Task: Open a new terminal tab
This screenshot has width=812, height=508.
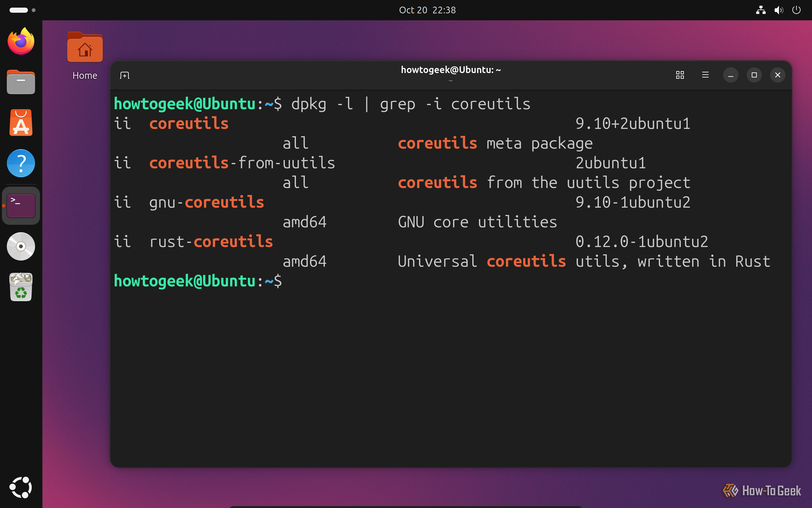Action: (124, 75)
